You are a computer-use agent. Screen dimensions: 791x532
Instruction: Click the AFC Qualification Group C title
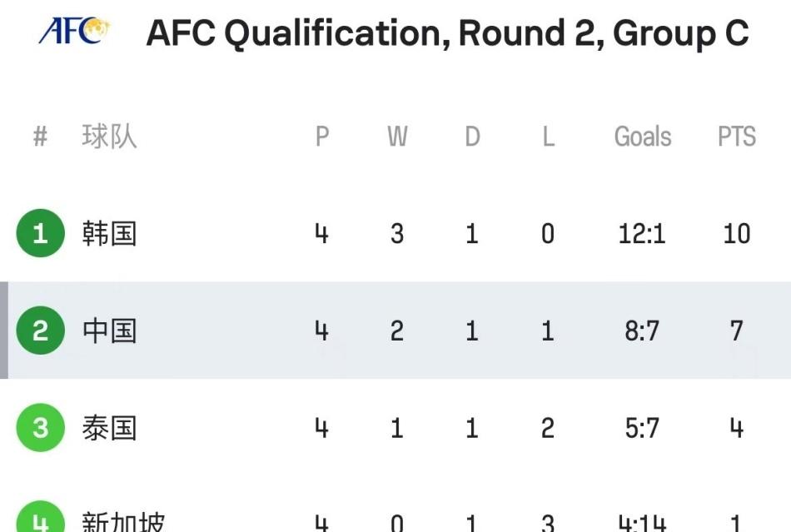pos(447,33)
